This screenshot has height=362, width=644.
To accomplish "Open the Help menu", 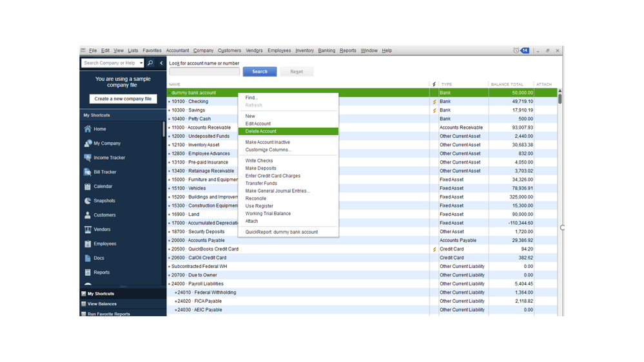I will pyautogui.click(x=387, y=50).
